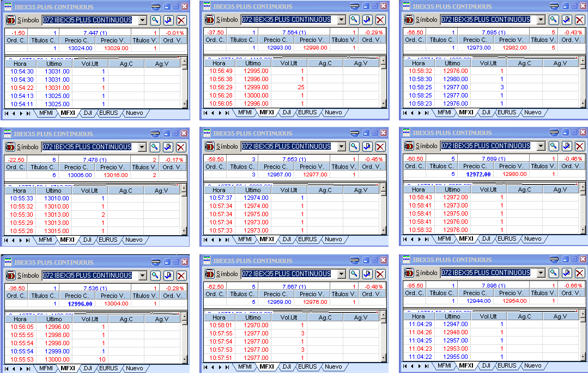588x373 pixels.
Task: Click scrollbar down arrow in the -0.46% window
Action: [583, 229]
